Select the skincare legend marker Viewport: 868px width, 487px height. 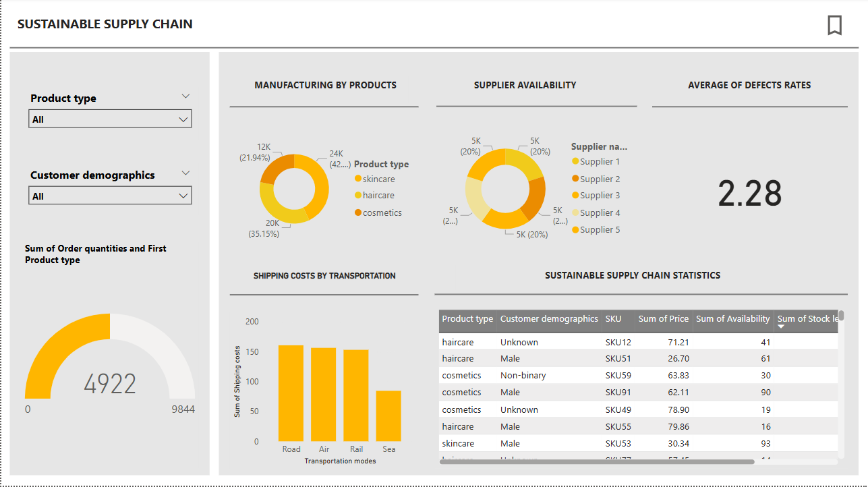(x=357, y=178)
